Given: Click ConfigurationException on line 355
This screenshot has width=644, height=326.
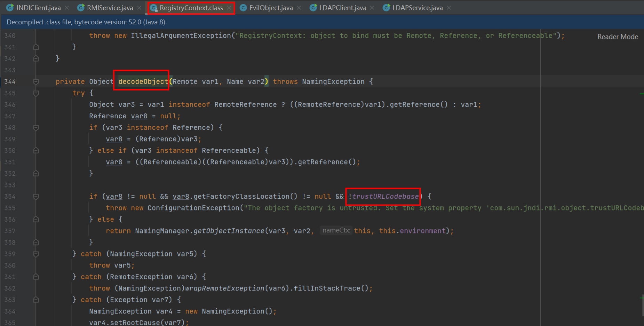Looking at the screenshot, I should 193,208.
